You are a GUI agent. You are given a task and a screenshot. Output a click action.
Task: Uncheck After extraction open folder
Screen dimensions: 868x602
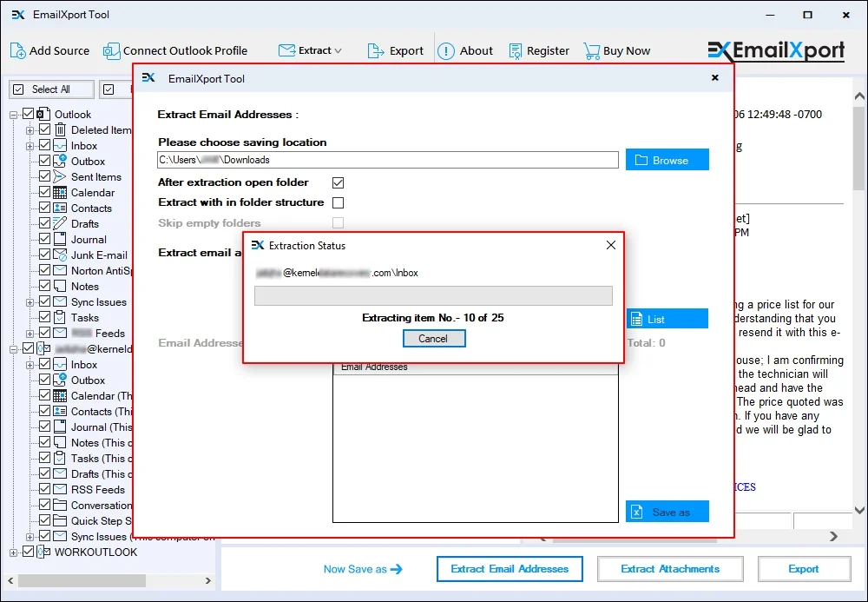(338, 182)
